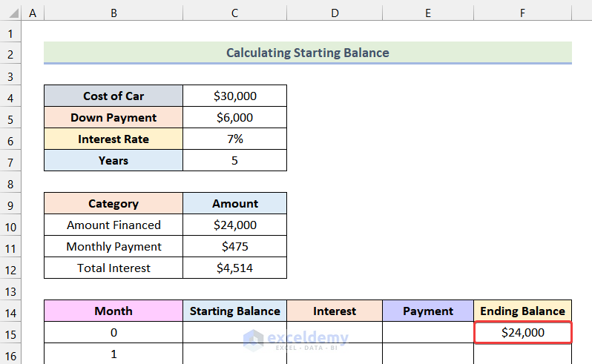
Task: Select the $24,000 ending balance cell in F15
Action: point(522,332)
